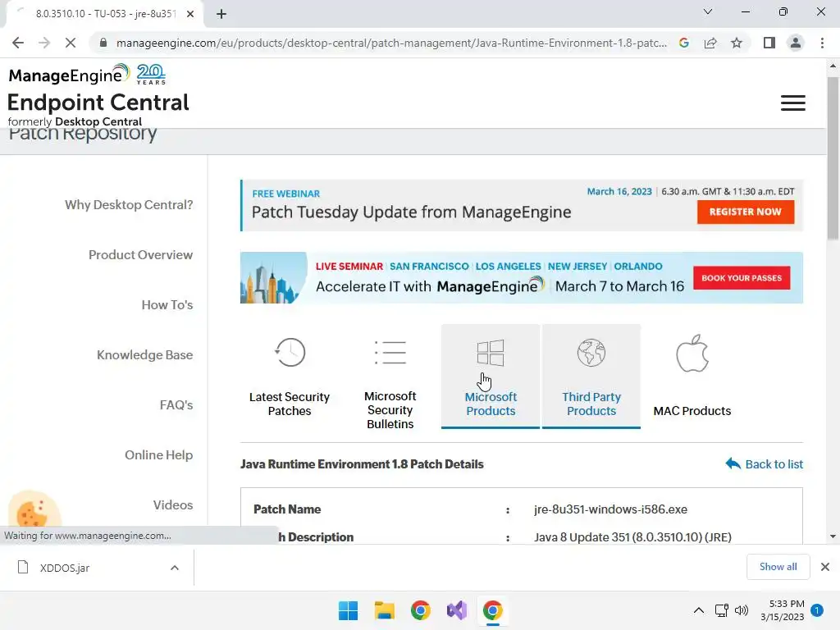
Task: Expand XDDOS.jar download options chevron
Action: [175, 568]
